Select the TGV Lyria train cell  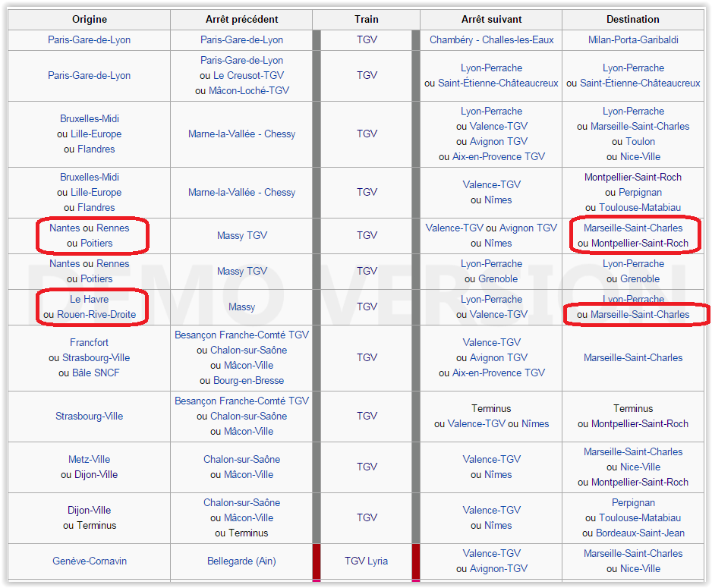(x=366, y=561)
